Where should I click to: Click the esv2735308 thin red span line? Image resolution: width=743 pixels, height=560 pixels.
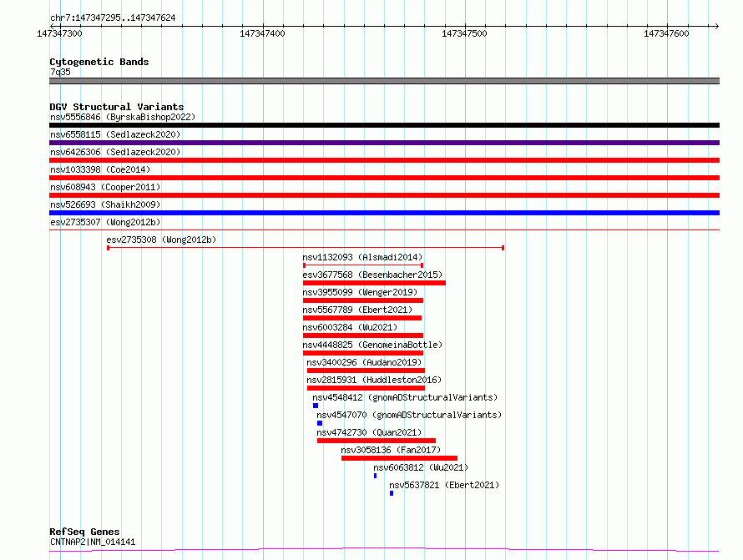[x=306, y=248]
